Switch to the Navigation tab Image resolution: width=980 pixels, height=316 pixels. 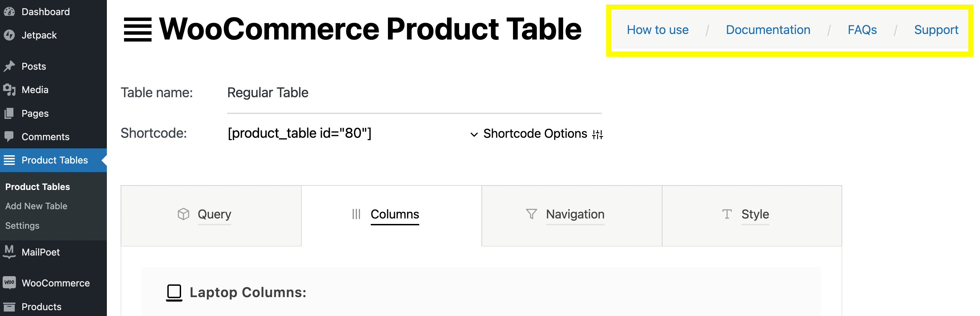pos(571,214)
